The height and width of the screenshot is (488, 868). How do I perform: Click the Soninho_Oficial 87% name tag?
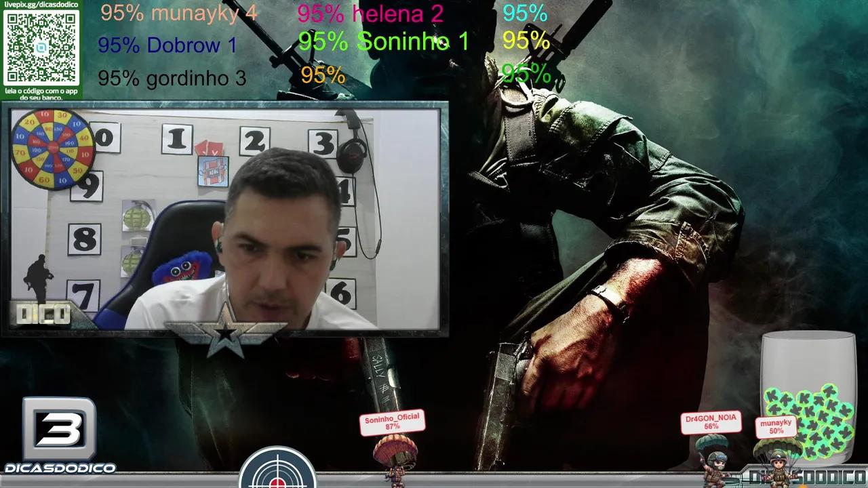[392, 422]
